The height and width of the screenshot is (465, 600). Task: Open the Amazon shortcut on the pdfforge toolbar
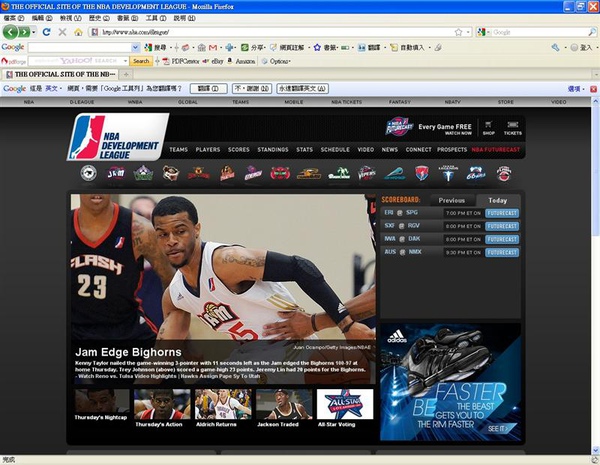[x=241, y=61]
